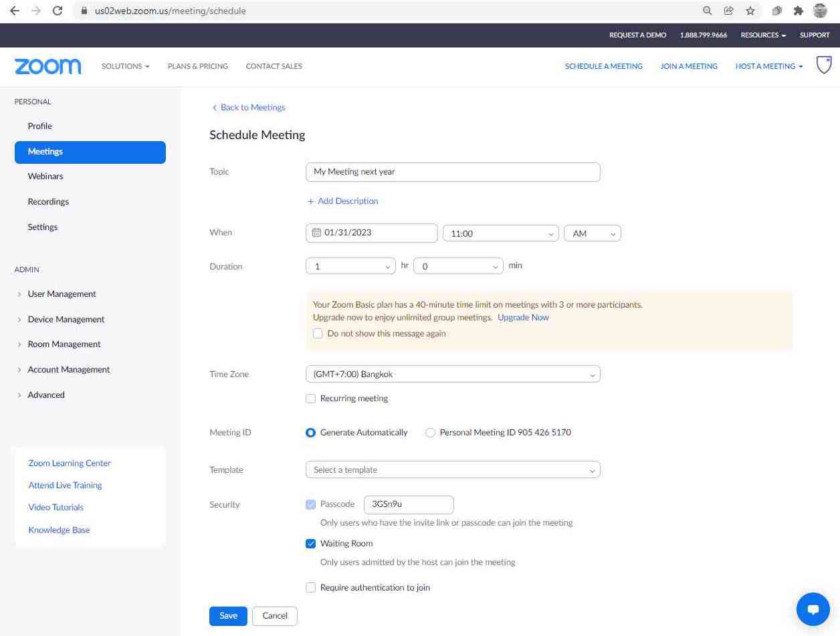Enable the Recurring meeting checkbox
840x636 pixels.
tap(310, 399)
